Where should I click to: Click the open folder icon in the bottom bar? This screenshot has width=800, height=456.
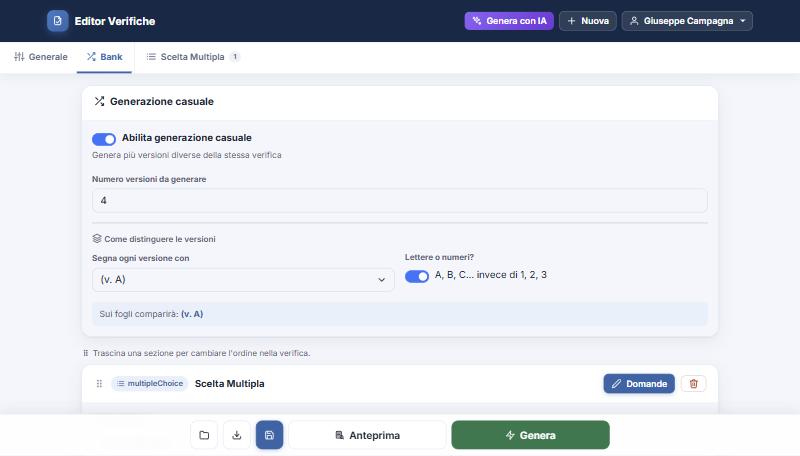[204, 435]
